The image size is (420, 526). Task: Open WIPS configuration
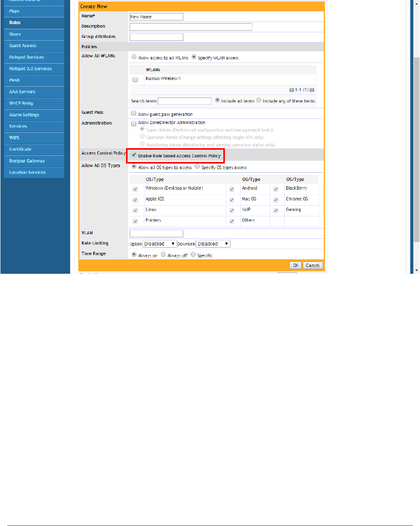(x=34, y=138)
